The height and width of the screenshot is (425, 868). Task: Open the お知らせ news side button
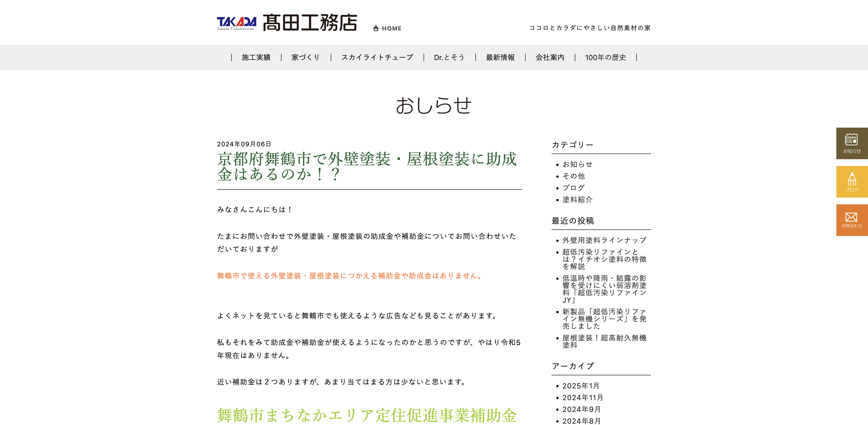point(852,143)
